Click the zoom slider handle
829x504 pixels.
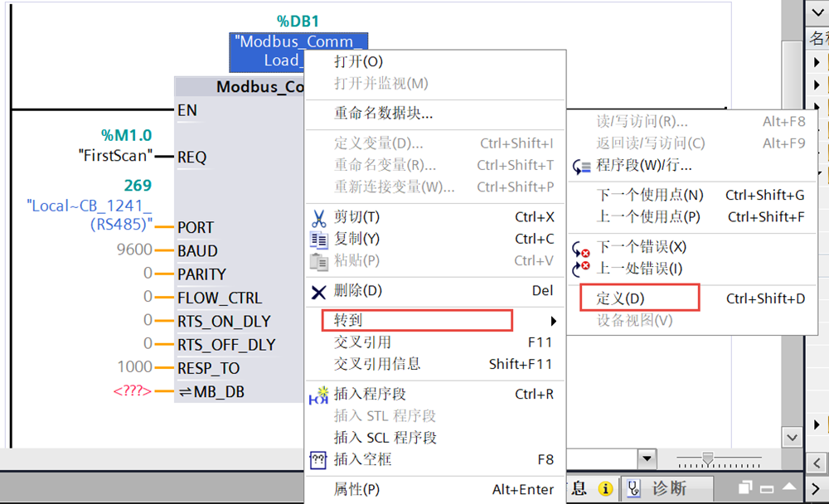click(707, 458)
